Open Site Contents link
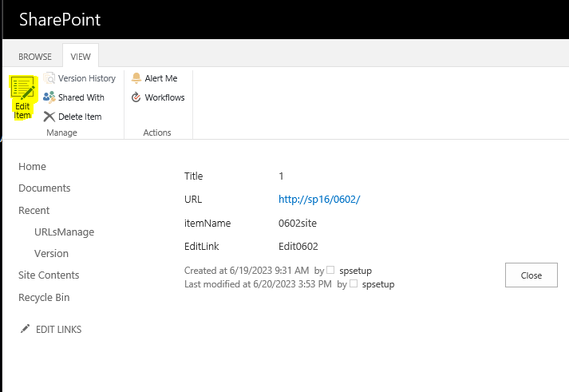Screen dimensions: 569x392 (x=49, y=275)
